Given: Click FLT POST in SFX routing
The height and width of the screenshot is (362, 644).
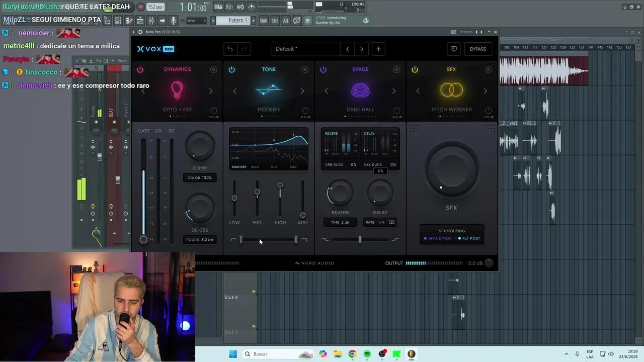Looking at the screenshot, I should (469, 238).
